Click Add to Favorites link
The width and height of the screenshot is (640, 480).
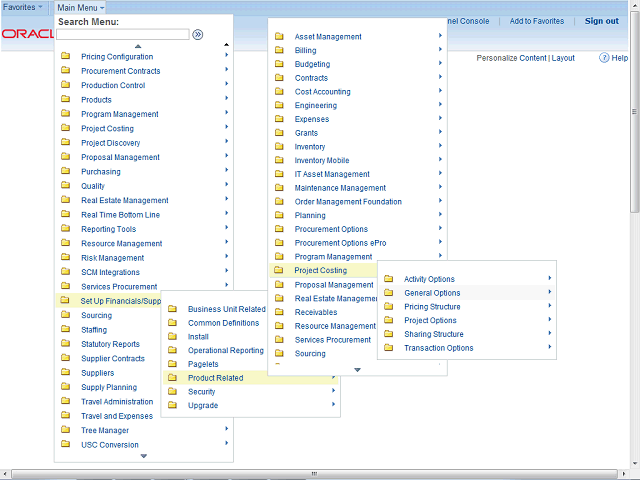point(537,21)
